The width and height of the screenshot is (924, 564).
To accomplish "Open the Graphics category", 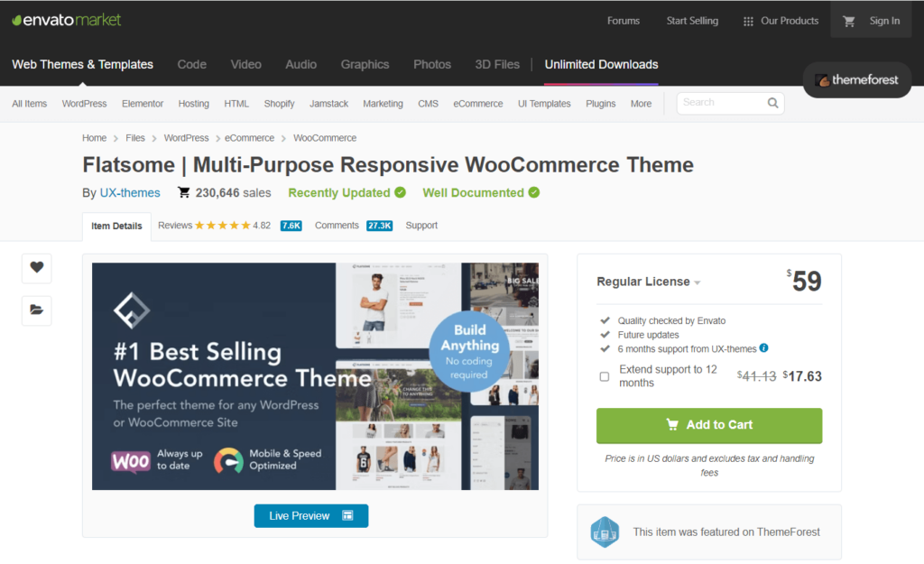I will coord(365,64).
